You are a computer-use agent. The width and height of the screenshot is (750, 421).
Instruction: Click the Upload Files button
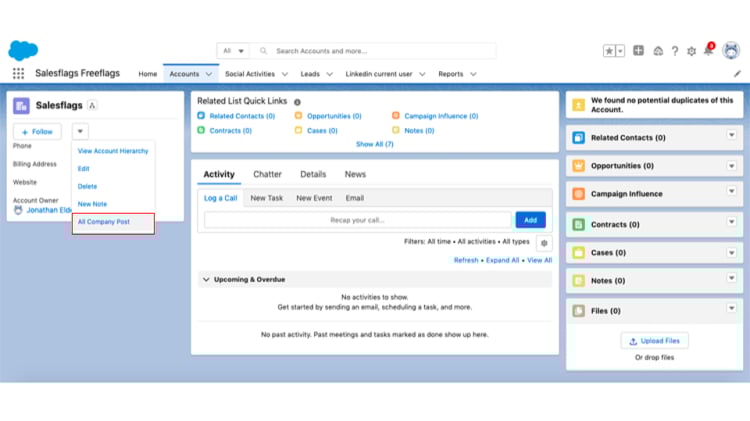(654, 341)
